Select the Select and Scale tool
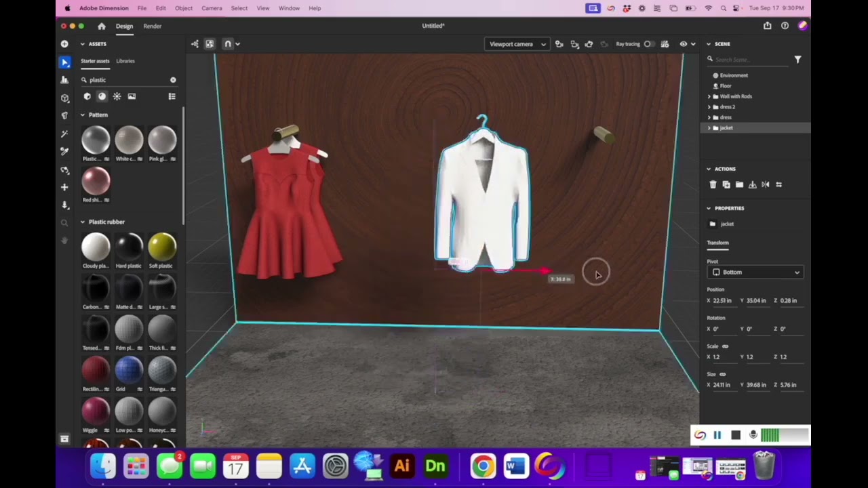Screen dimensions: 868x488 tap(64, 80)
